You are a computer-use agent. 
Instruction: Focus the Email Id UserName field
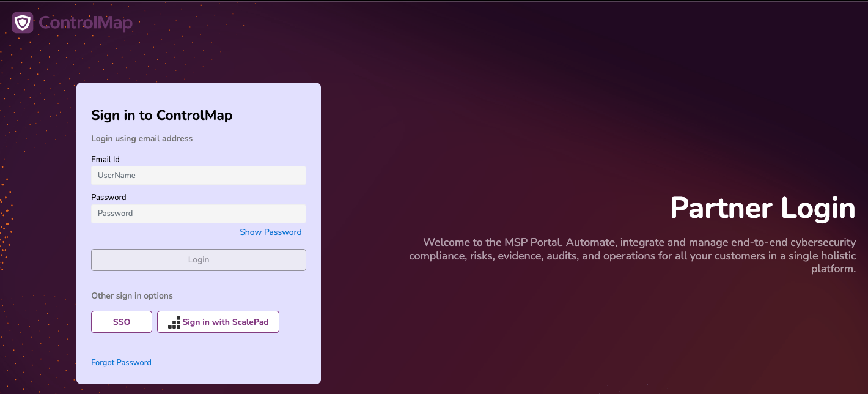(x=199, y=175)
